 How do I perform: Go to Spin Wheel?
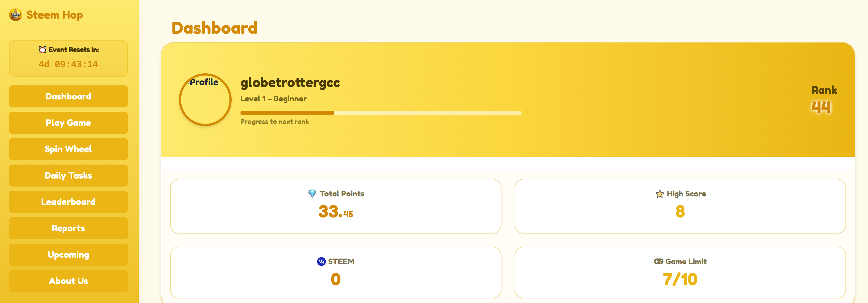click(68, 149)
